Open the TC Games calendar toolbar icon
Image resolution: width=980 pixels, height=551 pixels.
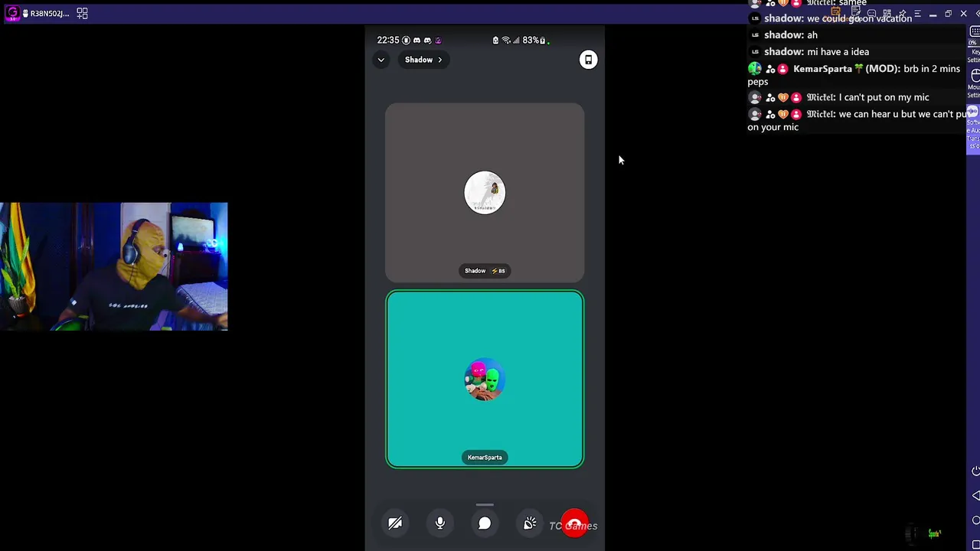(836, 13)
